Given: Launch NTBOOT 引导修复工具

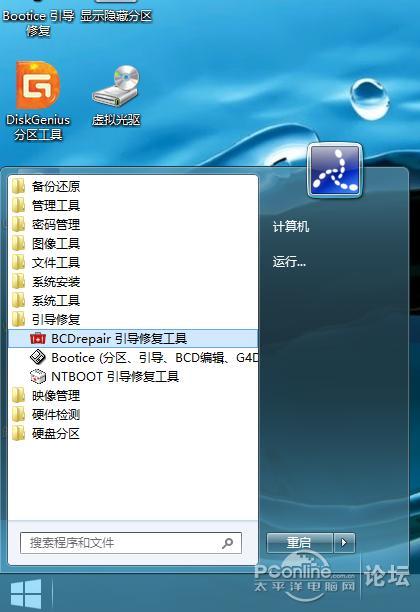Looking at the screenshot, I should pyautogui.click(x=133, y=377).
